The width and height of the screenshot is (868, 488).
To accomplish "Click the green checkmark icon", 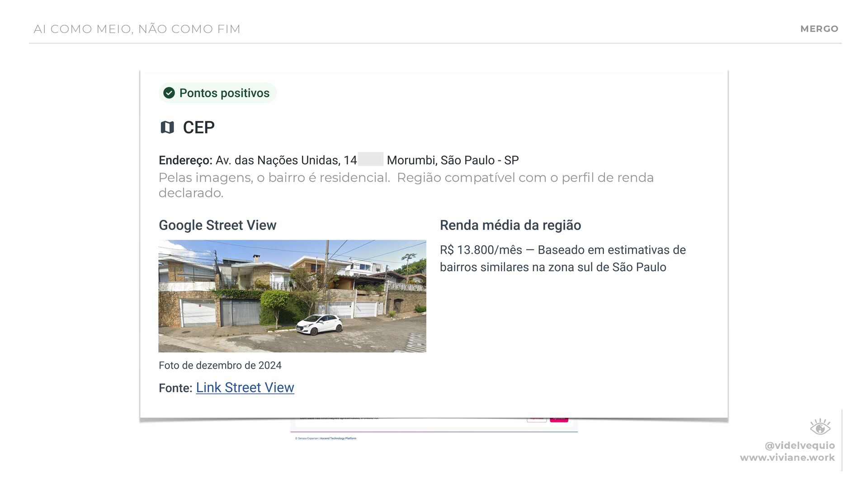I will click(x=169, y=93).
